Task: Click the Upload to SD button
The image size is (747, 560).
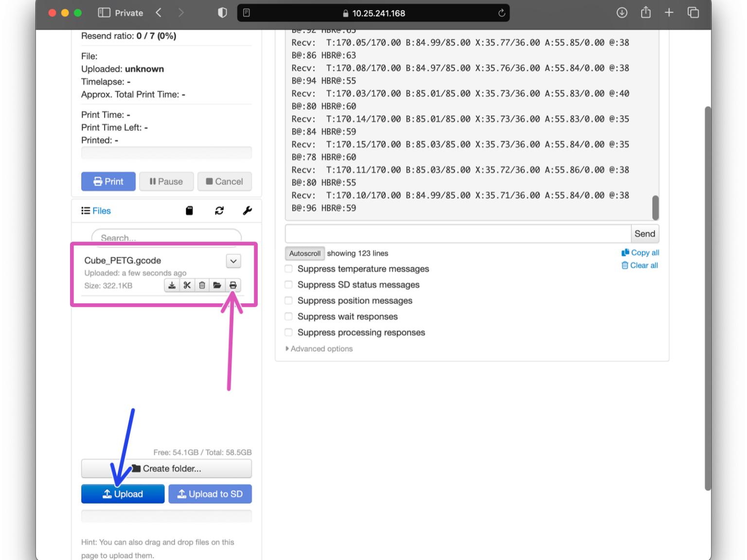Action: pyautogui.click(x=210, y=494)
